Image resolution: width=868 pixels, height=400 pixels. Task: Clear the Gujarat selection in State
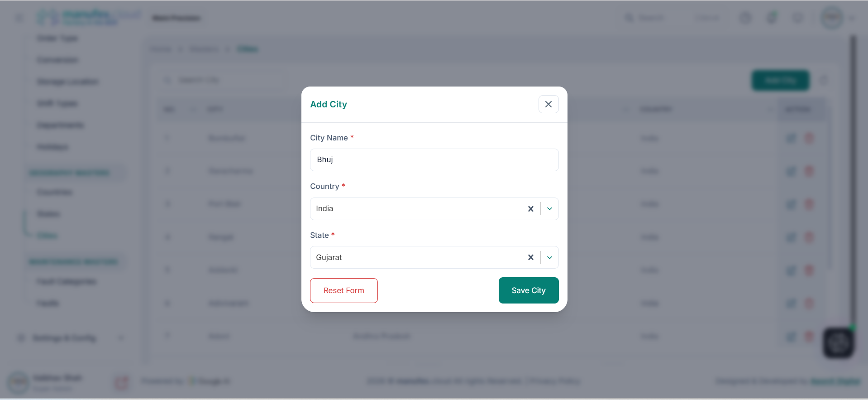point(530,257)
